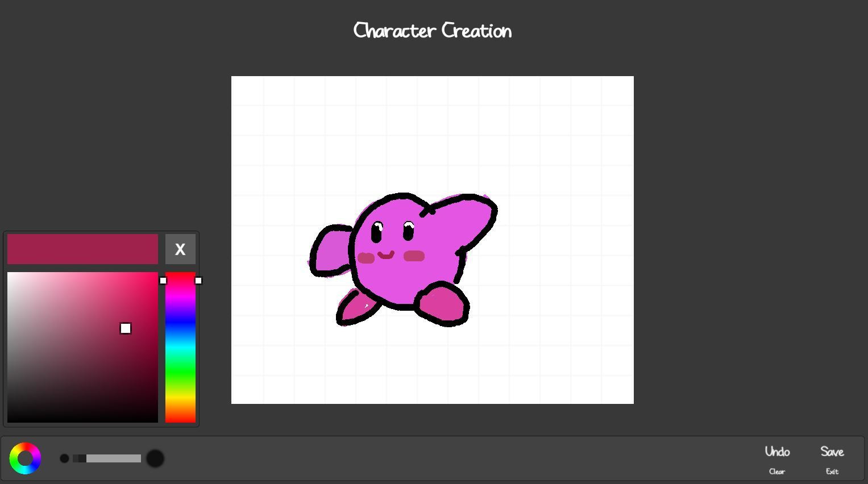This screenshot has height=484, width=868.
Task: Exit the character creation screen
Action: 832,472
